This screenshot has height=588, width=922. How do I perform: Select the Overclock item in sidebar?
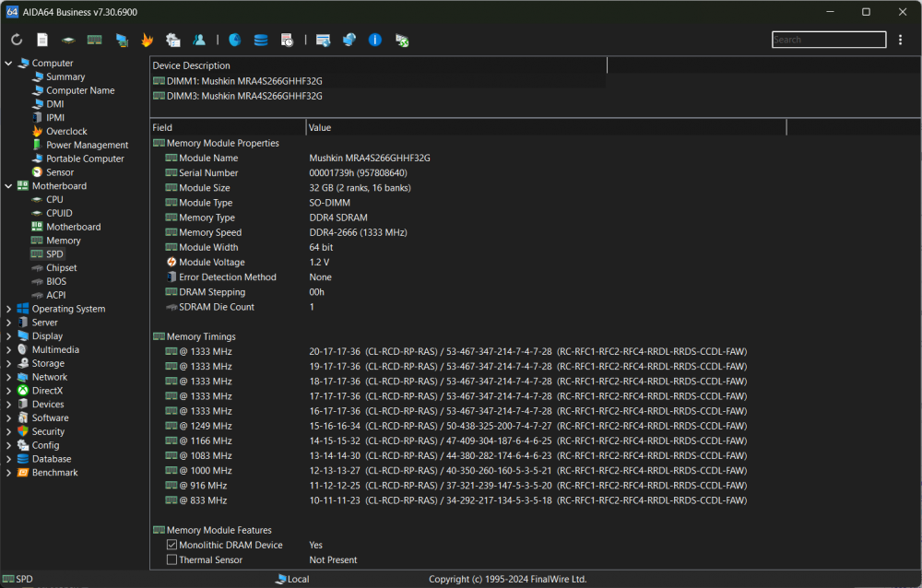tap(66, 132)
